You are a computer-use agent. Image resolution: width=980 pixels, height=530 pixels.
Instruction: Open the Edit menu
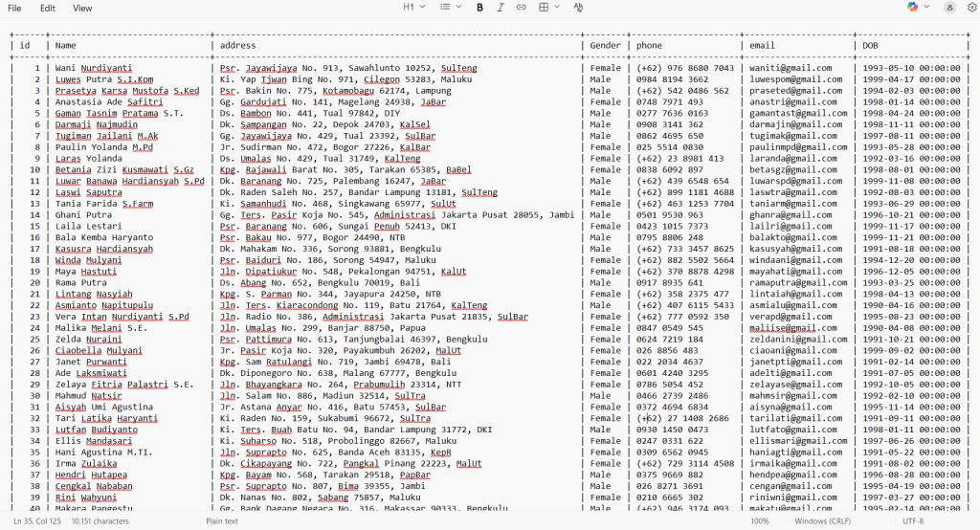click(48, 8)
